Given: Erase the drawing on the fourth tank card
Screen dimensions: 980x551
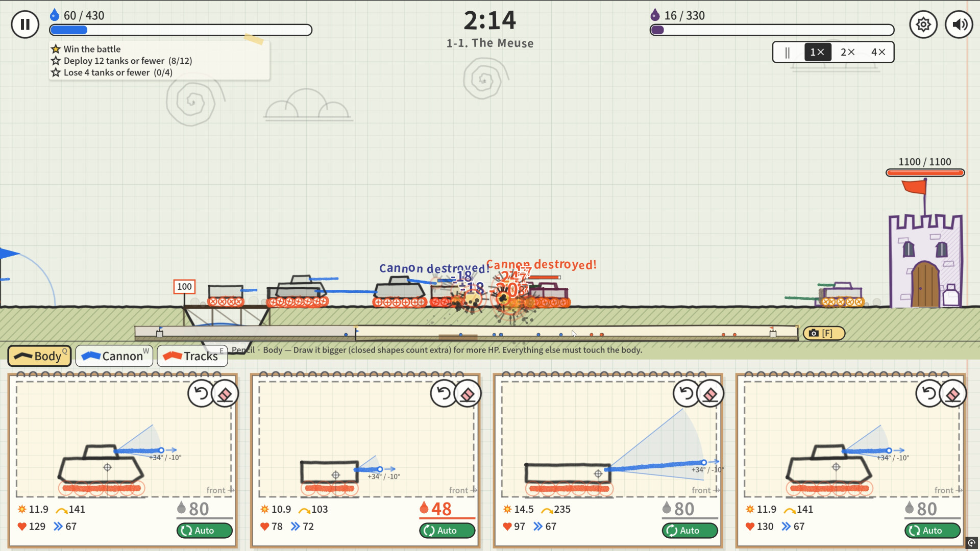Looking at the screenshot, I should coord(953,393).
